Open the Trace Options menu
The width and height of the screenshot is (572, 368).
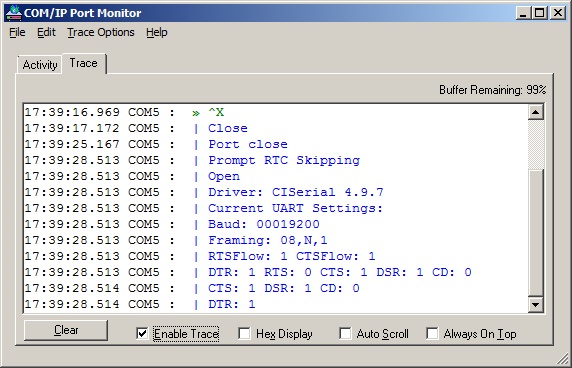(x=101, y=32)
